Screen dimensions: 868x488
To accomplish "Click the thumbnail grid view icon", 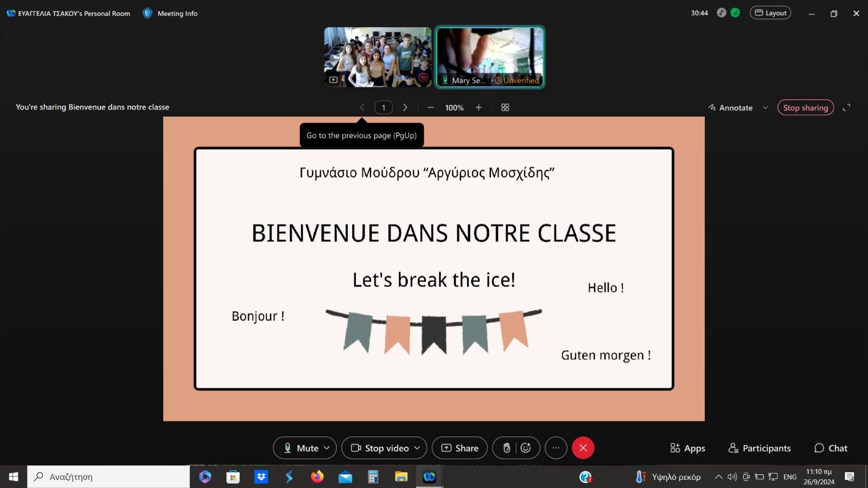I will (x=505, y=107).
